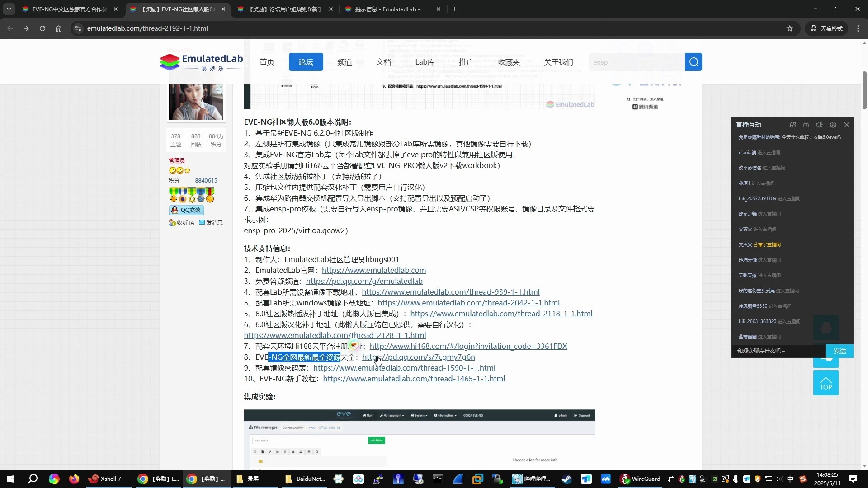The width and height of the screenshot is (868, 488).
Task: Close the 提示信息 - EmulatedLab tab
Action: (438, 9)
